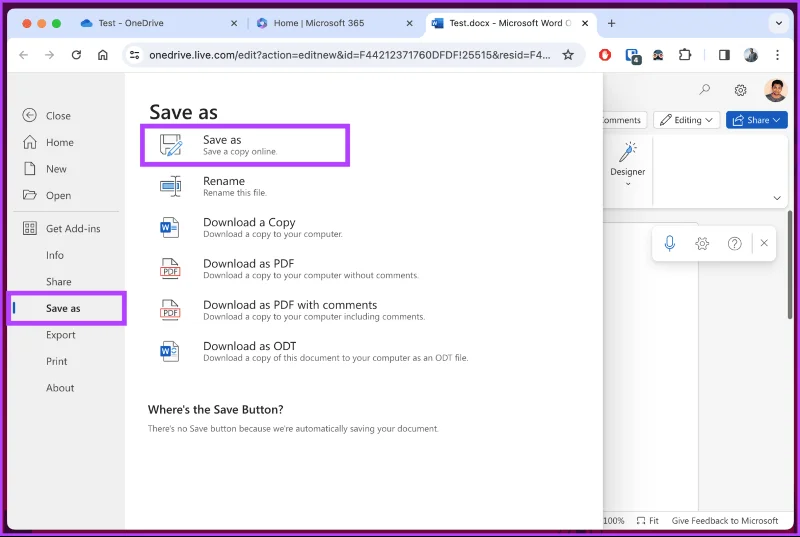The height and width of the screenshot is (537, 800).
Task: Open a new browser tab
Action: pos(611,23)
